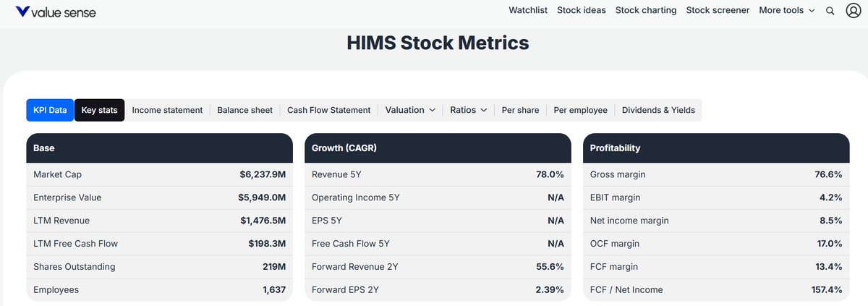The image size is (868, 306).
Task: Open the Watchlist page
Action: [528, 10]
